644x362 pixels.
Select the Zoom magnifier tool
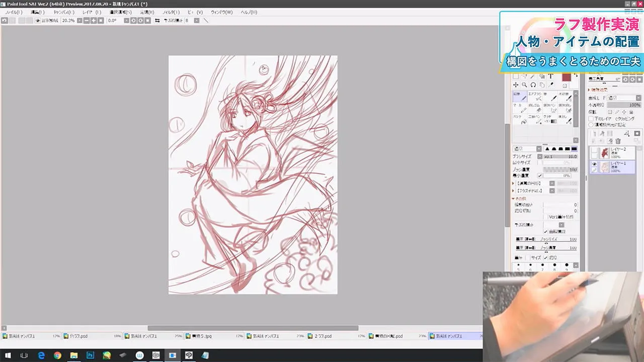pos(524,85)
